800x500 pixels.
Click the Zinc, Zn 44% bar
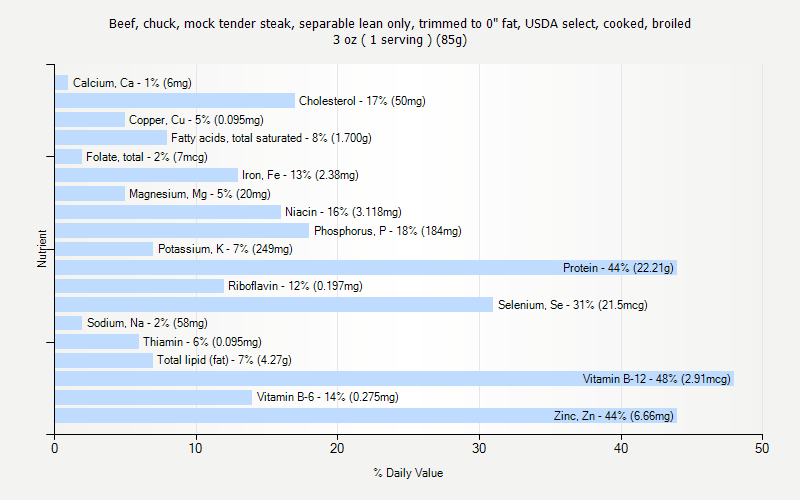tap(366, 416)
